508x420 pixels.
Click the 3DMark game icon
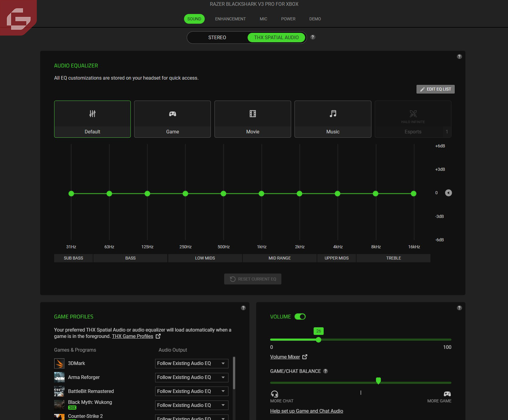coord(59,363)
